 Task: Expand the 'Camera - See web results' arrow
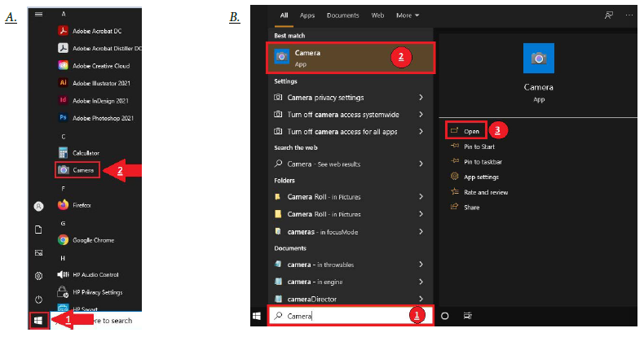point(421,164)
